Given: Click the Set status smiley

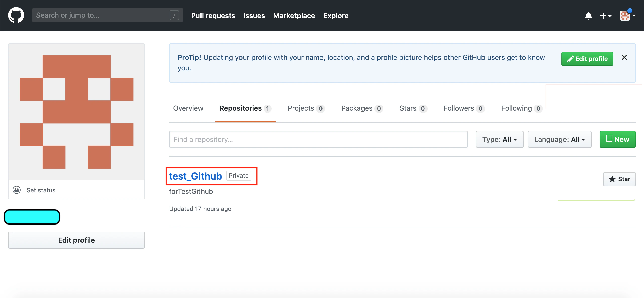Looking at the screenshot, I should (17, 190).
